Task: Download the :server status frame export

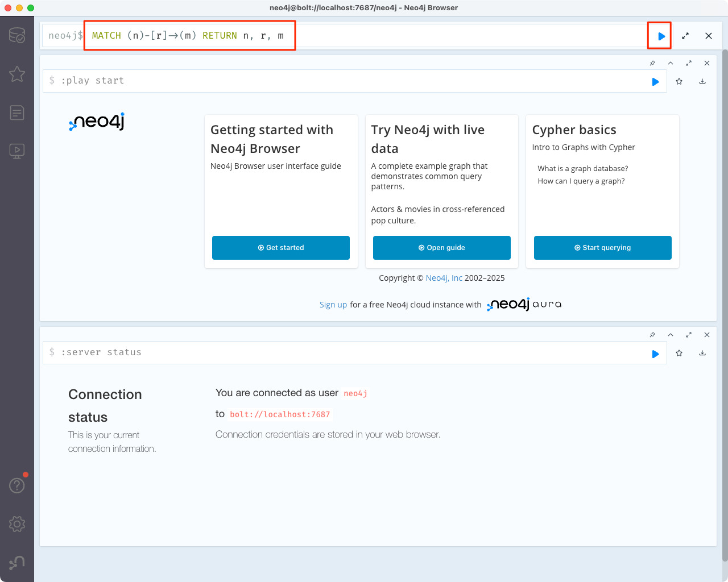Action: [702, 353]
